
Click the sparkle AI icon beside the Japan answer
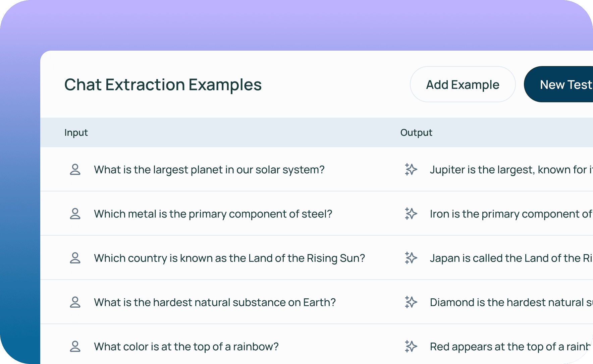point(411,258)
